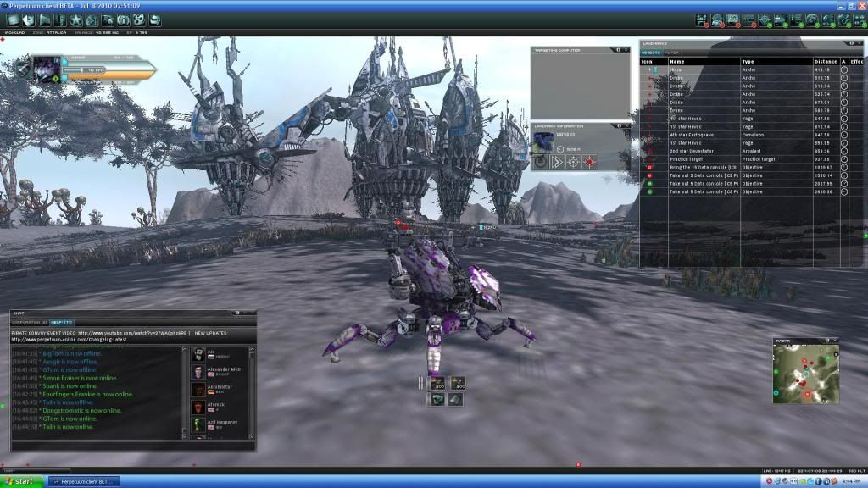
Task: Toggle the second-to-last top-right panel icon
Action: point(844,20)
